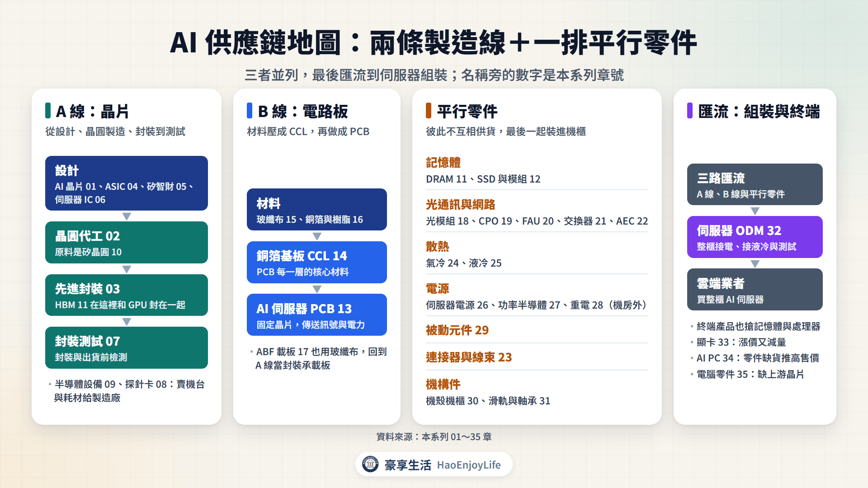This screenshot has height=488, width=868.
Task: Click '電腦零件 35：缺上游晶片' bullet
Action: click(750, 374)
